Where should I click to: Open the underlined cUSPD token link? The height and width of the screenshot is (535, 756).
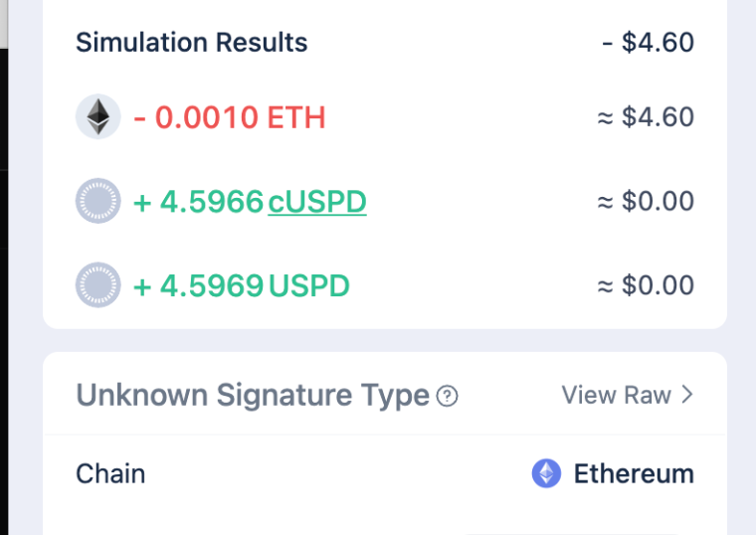[x=316, y=202]
